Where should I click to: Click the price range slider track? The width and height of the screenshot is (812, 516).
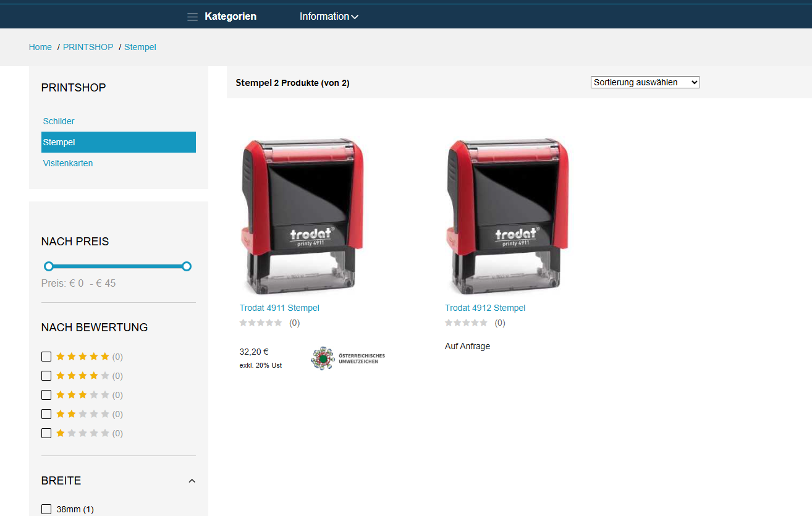coord(117,266)
